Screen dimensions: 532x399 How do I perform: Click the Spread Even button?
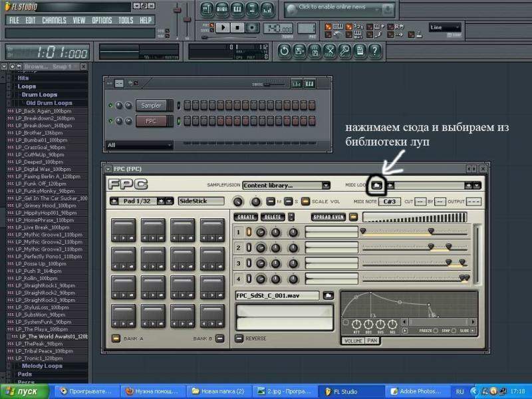[329, 217]
